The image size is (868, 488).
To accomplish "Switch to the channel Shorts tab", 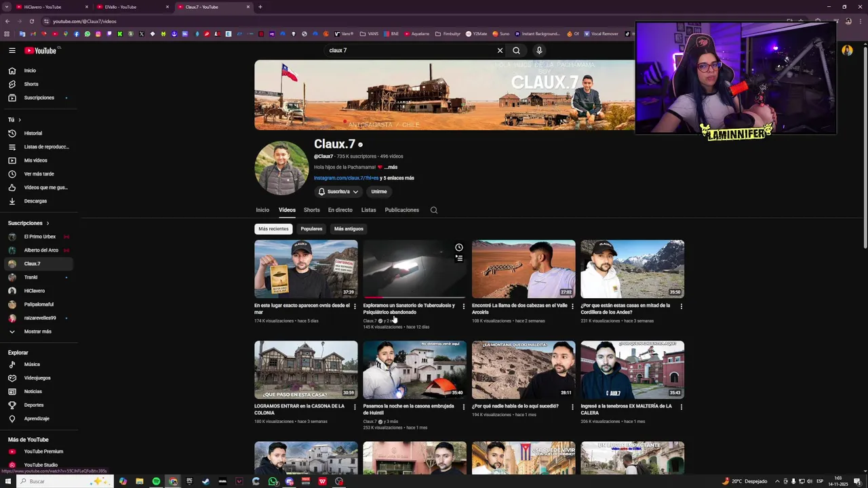I will click(312, 210).
